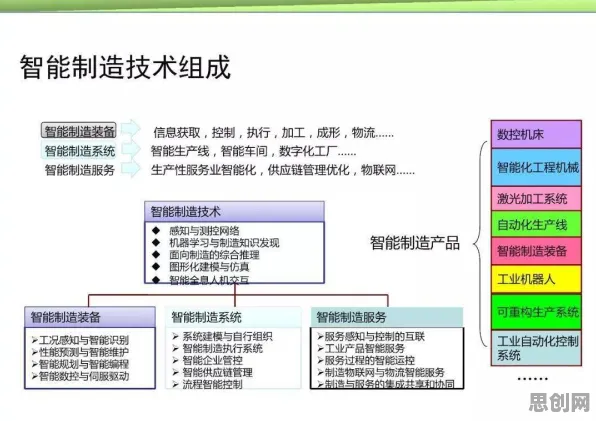Click item 系统建模与自行组织
Screen dimensions: 596x421
(x=227, y=336)
